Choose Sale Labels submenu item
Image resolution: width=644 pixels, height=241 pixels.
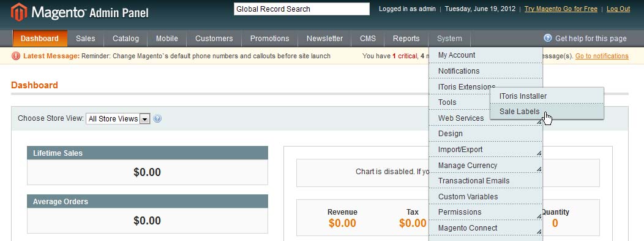pyautogui.click(x=547, y=111)
